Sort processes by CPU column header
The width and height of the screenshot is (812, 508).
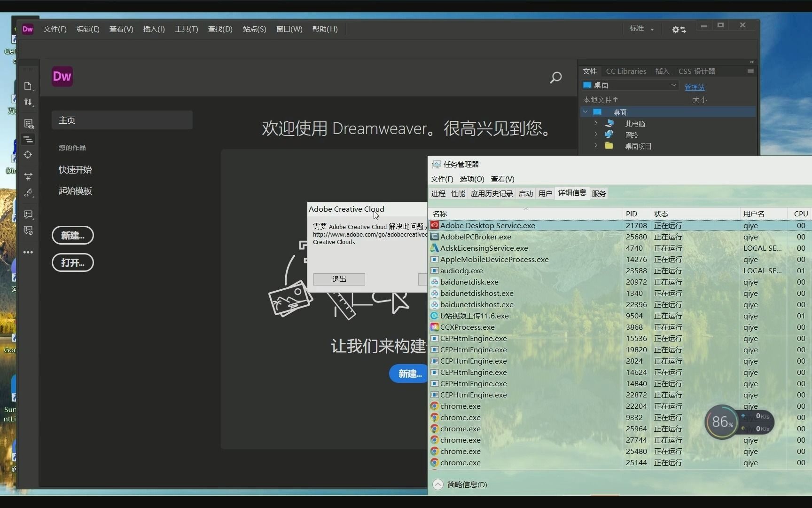[800, 214]
